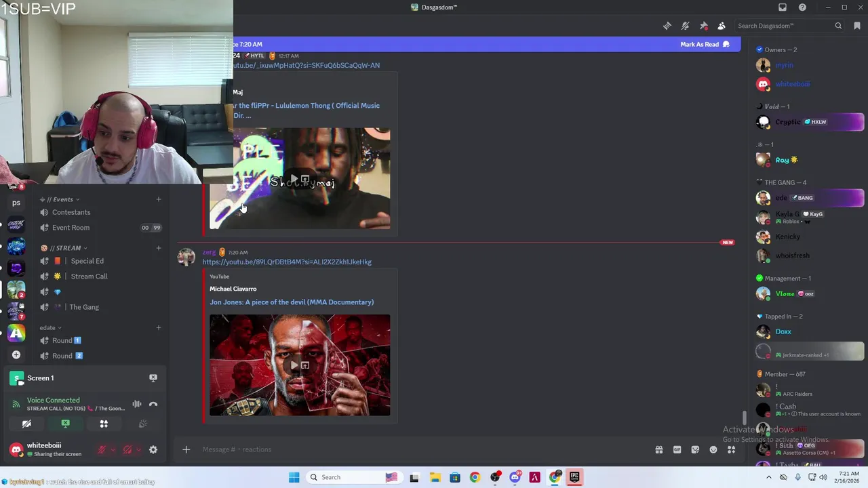Screen dimensions: 868x488
Task: Open User Settings gear
Action: tap(153, 449)
